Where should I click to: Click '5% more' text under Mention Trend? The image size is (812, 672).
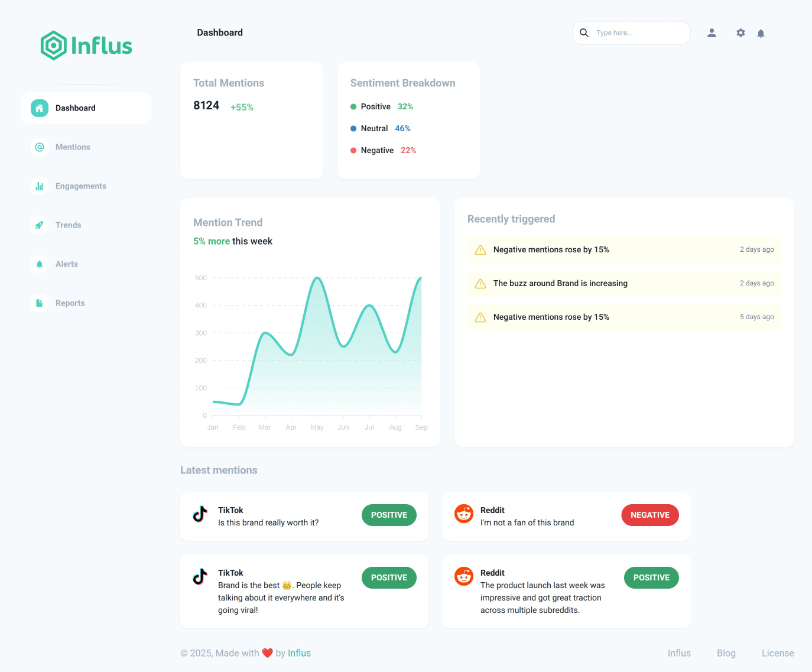(x=212, y=241)
